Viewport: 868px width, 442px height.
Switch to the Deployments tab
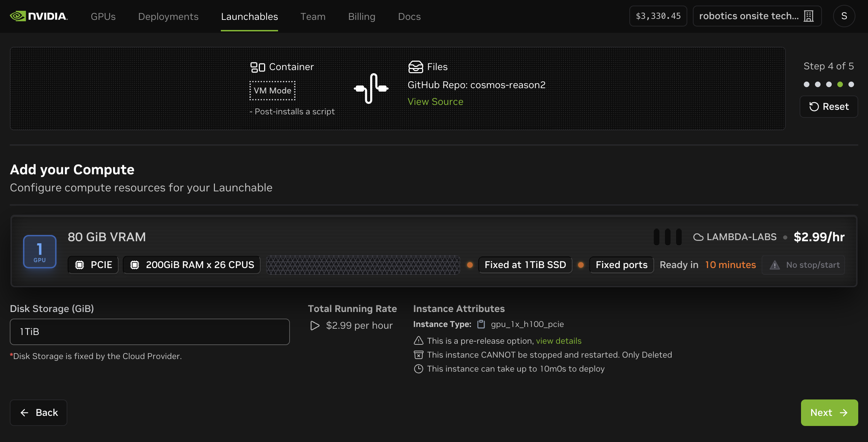(168, 16)
